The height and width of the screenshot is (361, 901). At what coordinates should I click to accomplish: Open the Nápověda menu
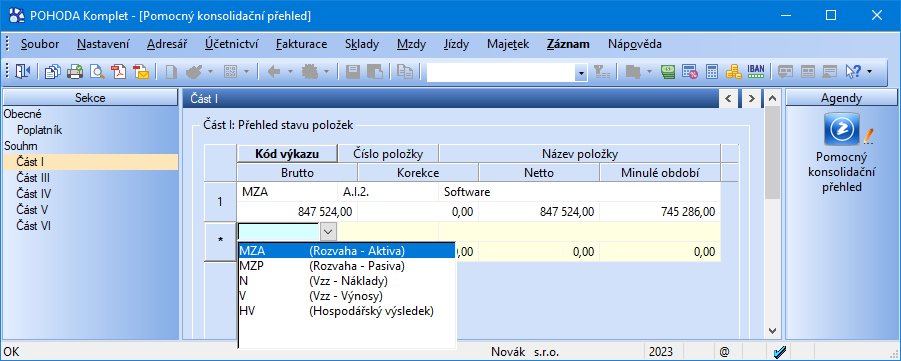[x=634, y=44]
